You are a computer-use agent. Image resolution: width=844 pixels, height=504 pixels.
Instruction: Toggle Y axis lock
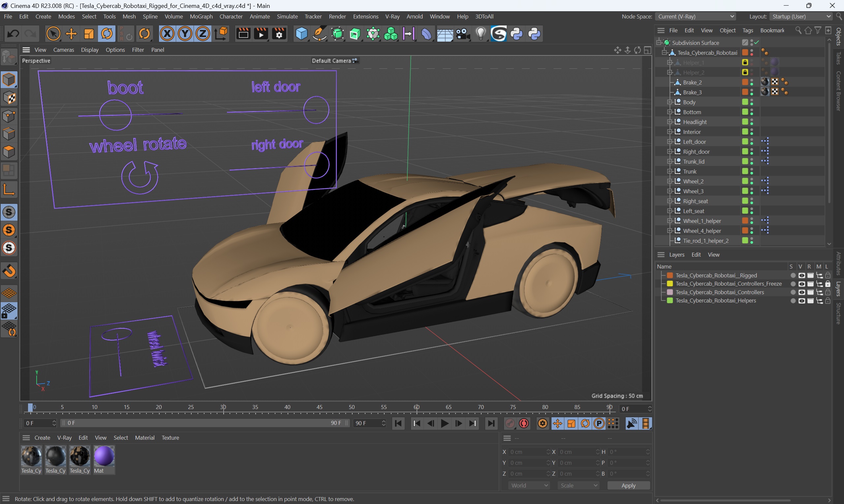tap(185, 34)
